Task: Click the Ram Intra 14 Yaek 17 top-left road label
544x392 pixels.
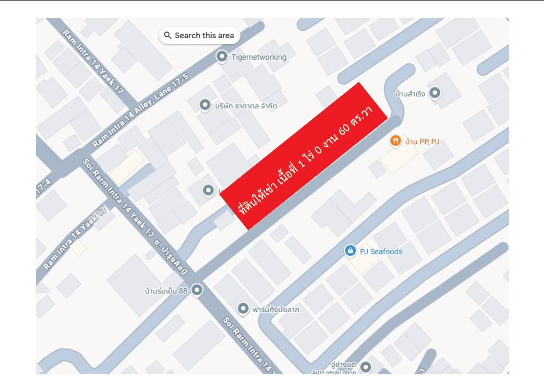Action: [93, 62]
